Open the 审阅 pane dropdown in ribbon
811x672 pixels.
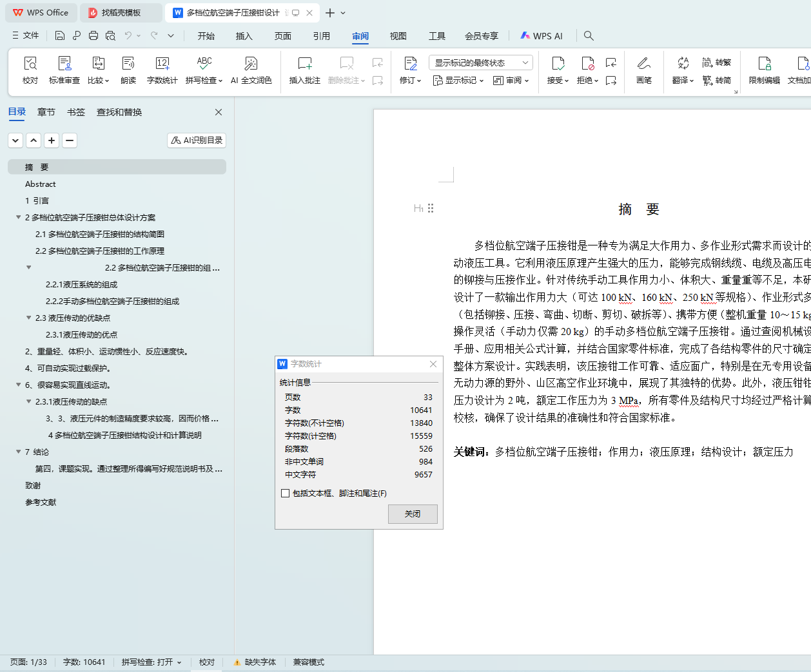pyautogui.click(x=511, y=81)
